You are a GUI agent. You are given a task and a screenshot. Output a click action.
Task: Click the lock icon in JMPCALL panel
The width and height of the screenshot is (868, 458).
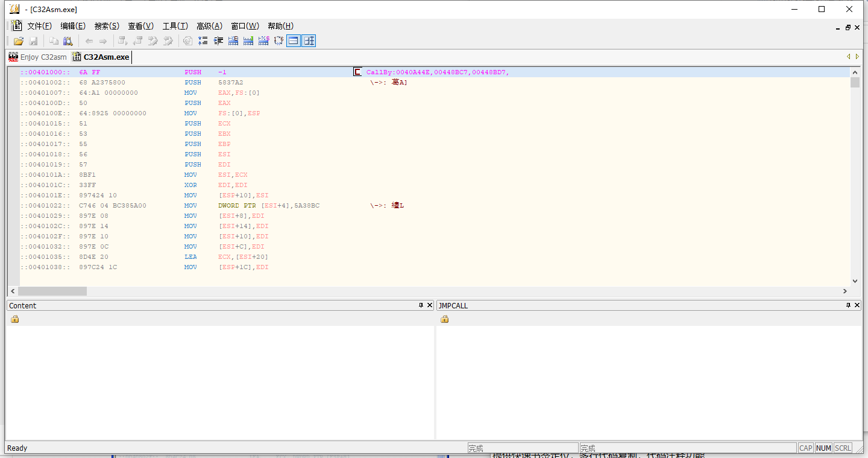[x=445, y=319]
